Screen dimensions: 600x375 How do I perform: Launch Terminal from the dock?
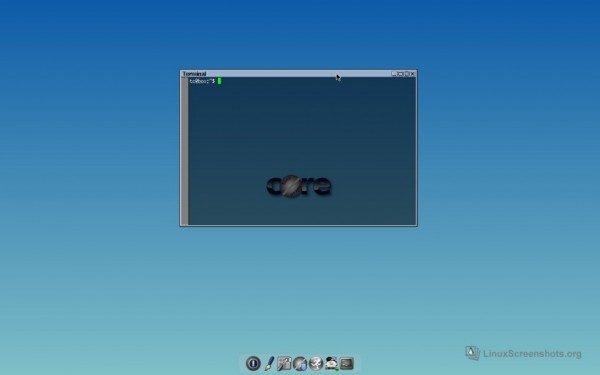(x=347, y=363)
